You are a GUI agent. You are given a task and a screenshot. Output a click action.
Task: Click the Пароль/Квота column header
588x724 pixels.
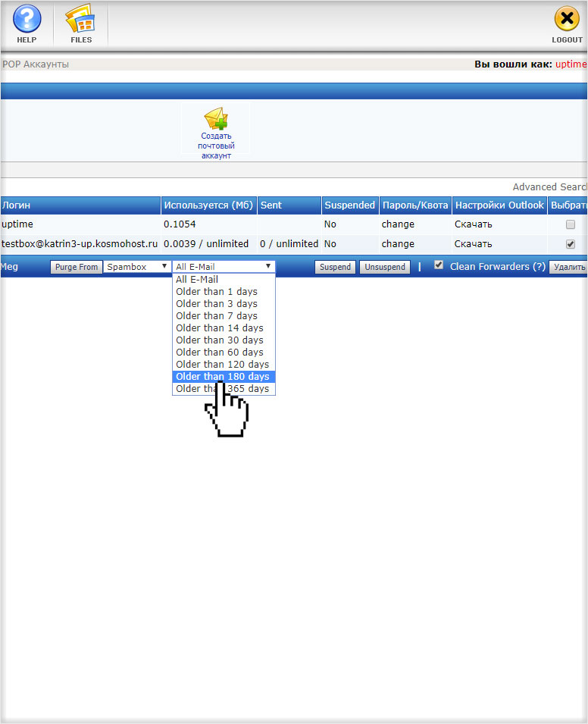coord(415,205)
